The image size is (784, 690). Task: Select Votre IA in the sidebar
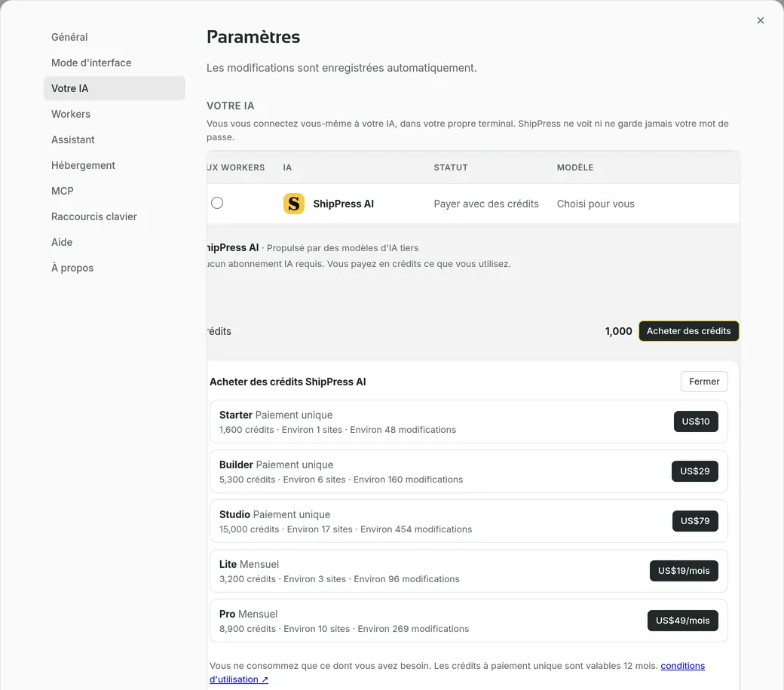point(115,88)
